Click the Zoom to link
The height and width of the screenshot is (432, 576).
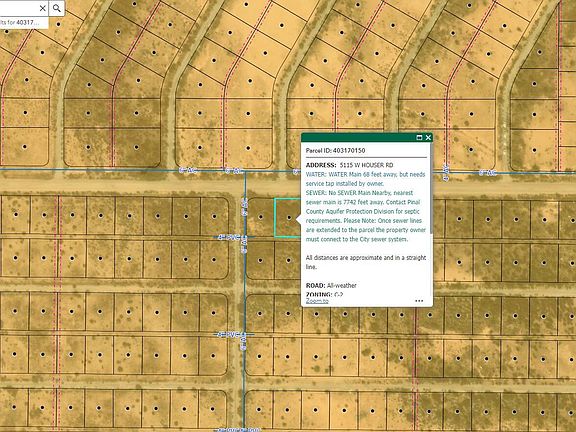tap(317, 301)
